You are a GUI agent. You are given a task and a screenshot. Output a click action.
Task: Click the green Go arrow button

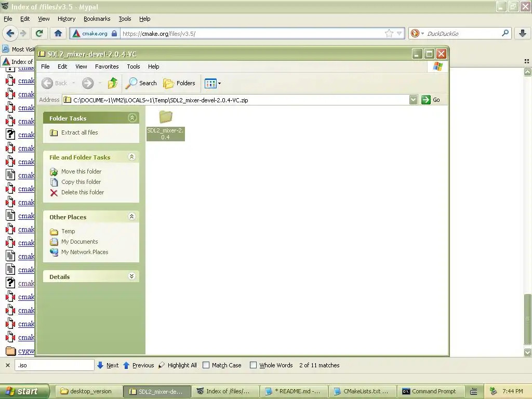(x=426, y=100)
